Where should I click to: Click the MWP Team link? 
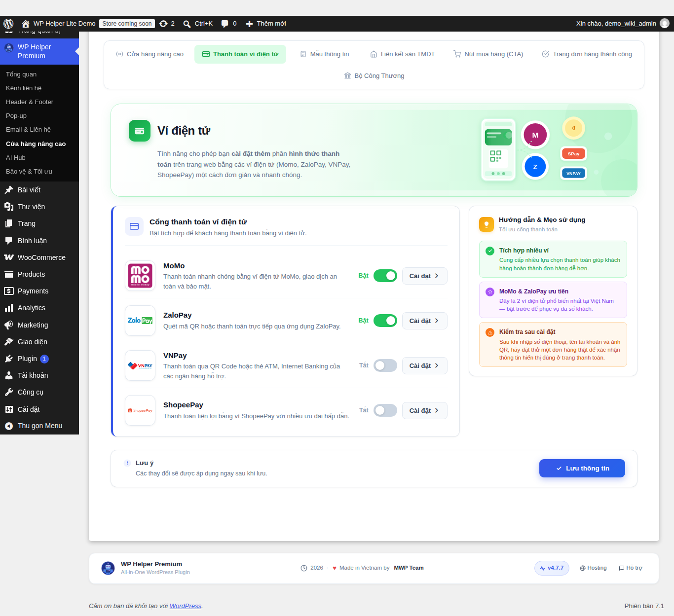(409, 568)
